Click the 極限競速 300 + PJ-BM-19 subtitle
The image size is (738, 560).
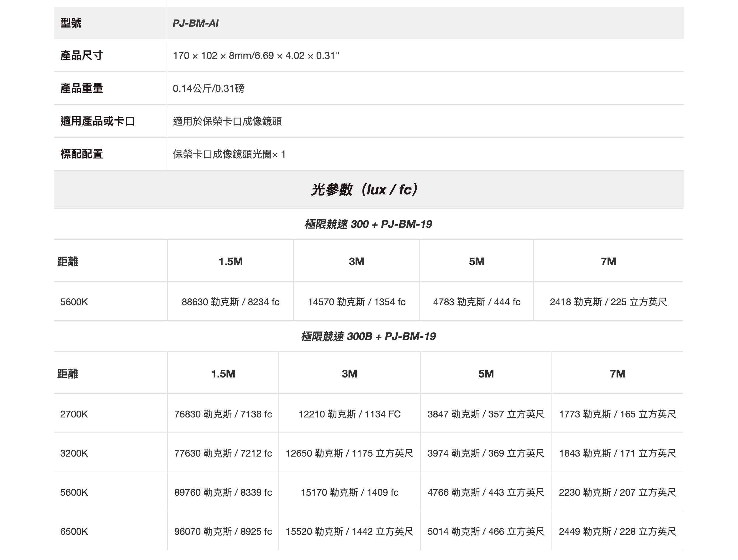point(368,224)
